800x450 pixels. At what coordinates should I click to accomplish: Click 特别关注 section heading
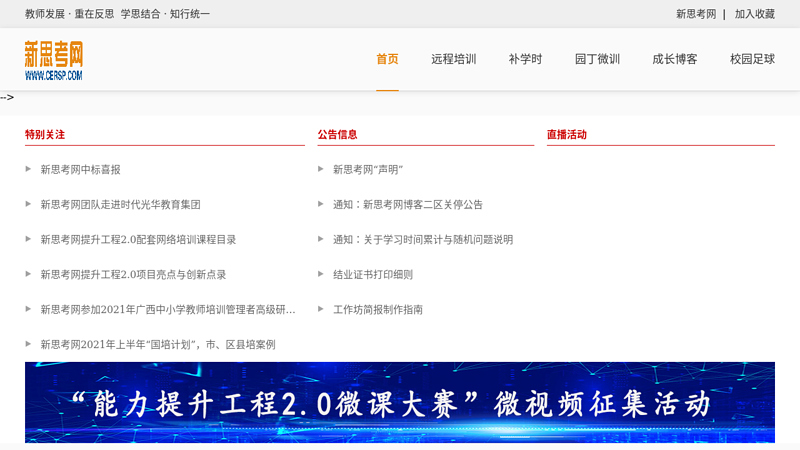tap(45, 135)
